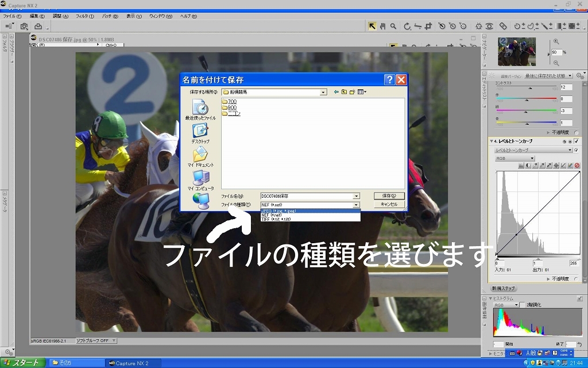Click the Save (保存) button
Image resolution: width=588 pixels, height=368 pixels.
[x=389, y=195]
